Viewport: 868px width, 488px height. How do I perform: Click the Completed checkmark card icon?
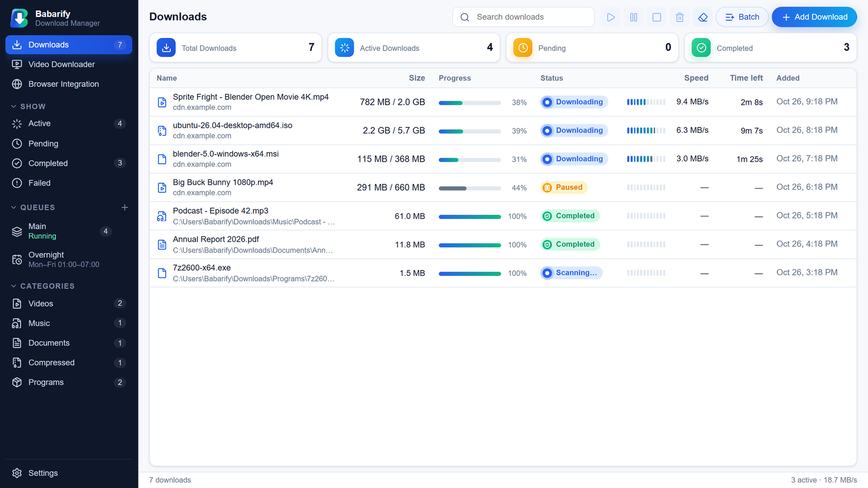[x=701, y=48]
